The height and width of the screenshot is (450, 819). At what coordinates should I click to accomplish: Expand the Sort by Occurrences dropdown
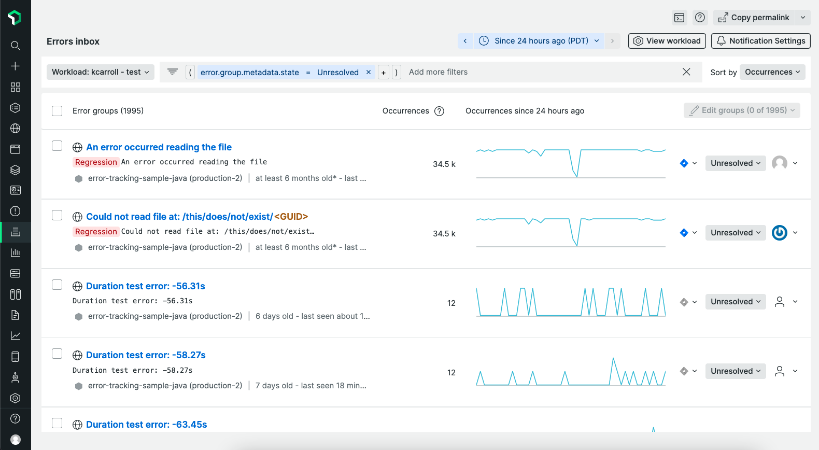[x=772, y=72]
